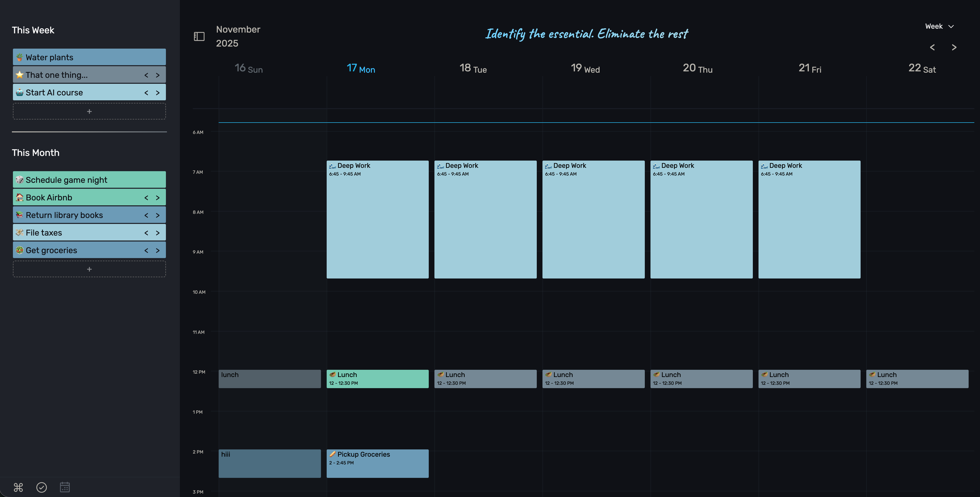This screenshot has width=980, height=497.
Task: Add a new task under This Month
Action: tap(89, 269)
